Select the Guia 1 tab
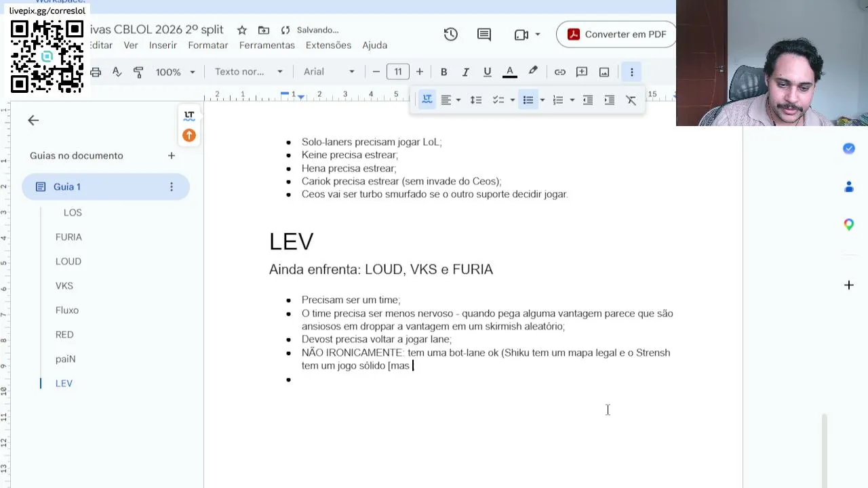The height and width of the screenshot is (488, 868). (106, 187)
